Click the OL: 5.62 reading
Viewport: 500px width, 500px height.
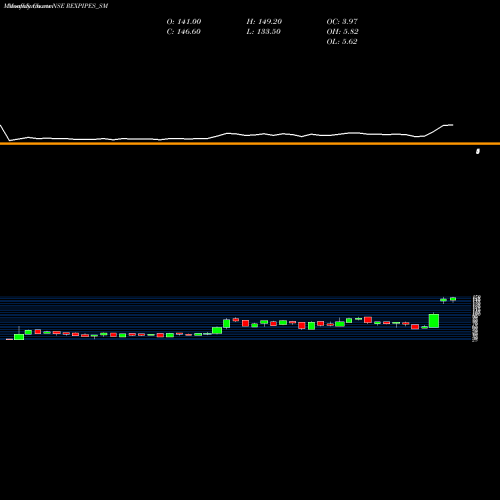point(342,41)
